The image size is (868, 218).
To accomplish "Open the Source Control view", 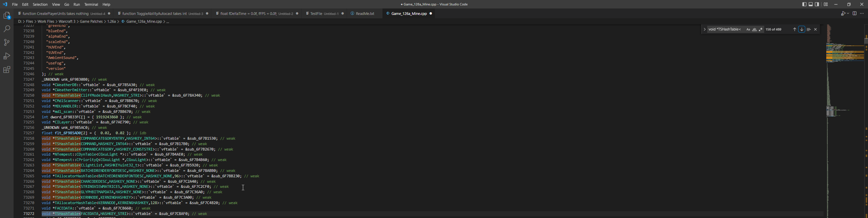I will [7, 42].
